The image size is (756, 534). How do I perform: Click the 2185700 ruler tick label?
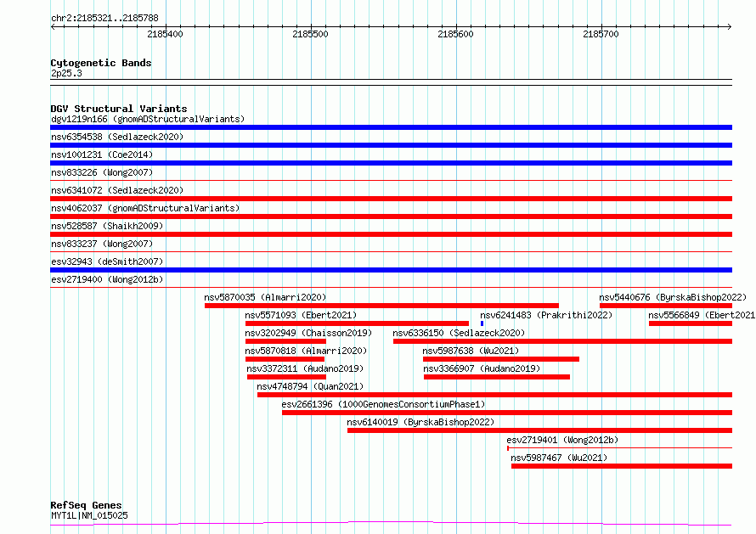coord(601,34)
